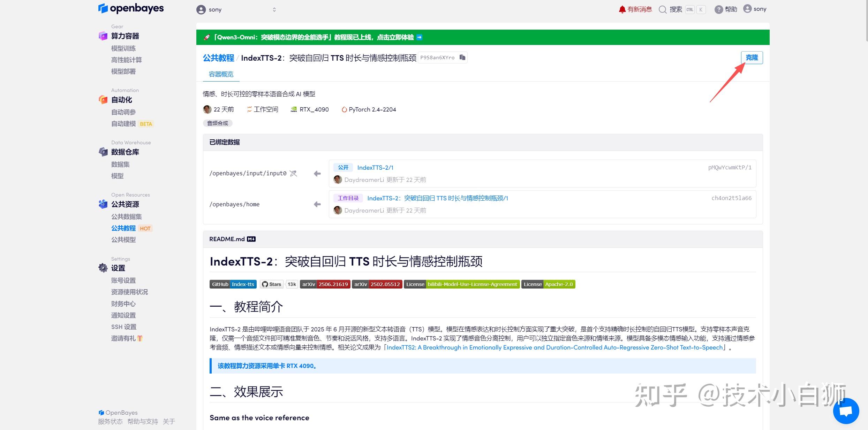Open the chat support bubble
Image resolution: width=868 pixels, height=430 pixels.
click(x=846, y=410)
